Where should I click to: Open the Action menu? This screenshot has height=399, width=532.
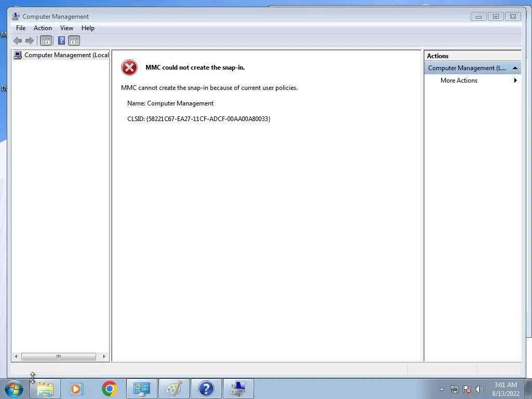(x=43, y=28)
